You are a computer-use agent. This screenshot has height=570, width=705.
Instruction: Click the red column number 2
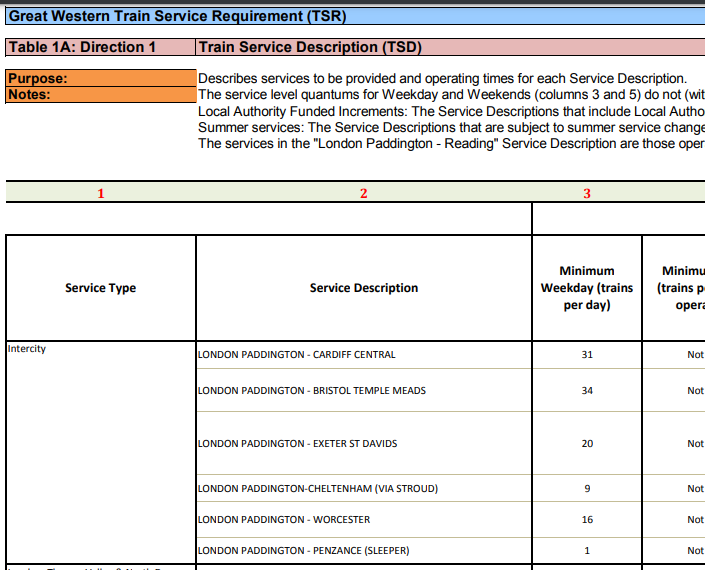pyautogui.click(x=364, y=193)
